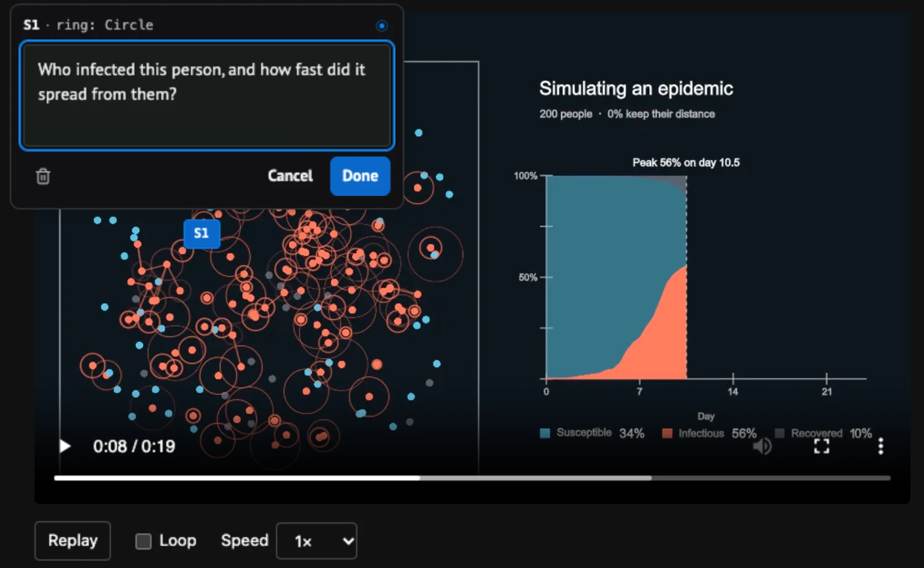Open the video more-options menu

point(881,446)
